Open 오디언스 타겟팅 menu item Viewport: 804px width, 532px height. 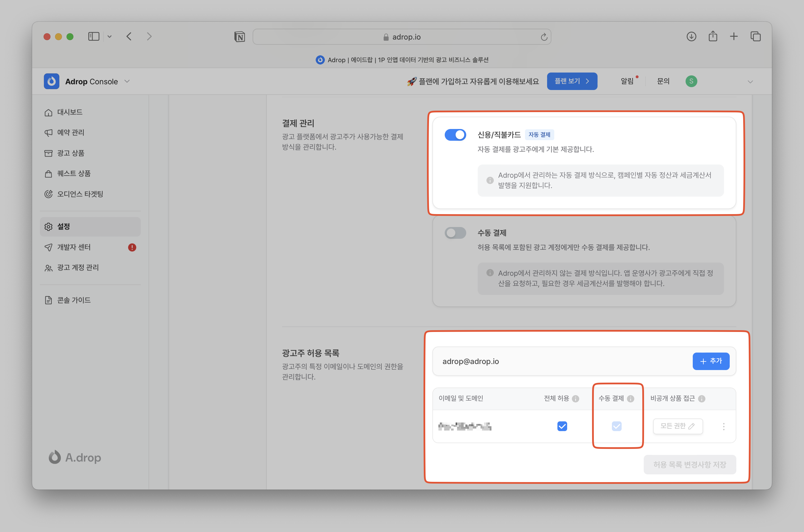click(x=80, y=194)
